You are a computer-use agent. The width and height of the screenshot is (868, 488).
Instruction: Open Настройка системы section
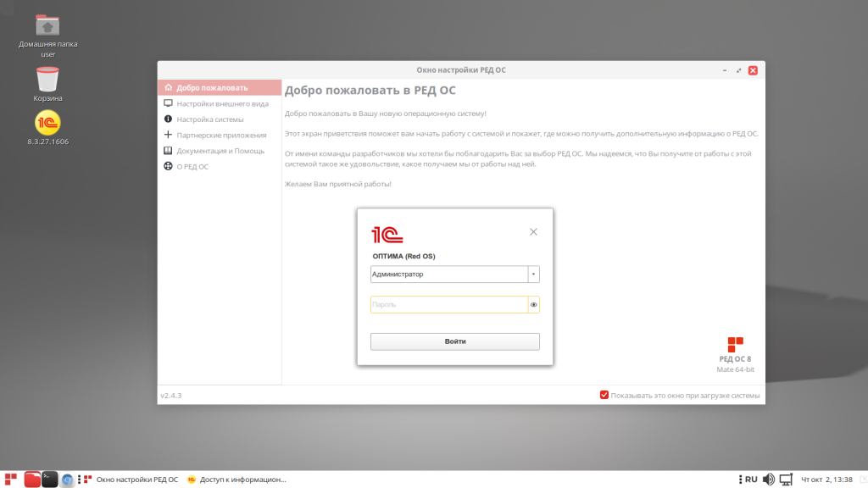click(x=209, y=119)
